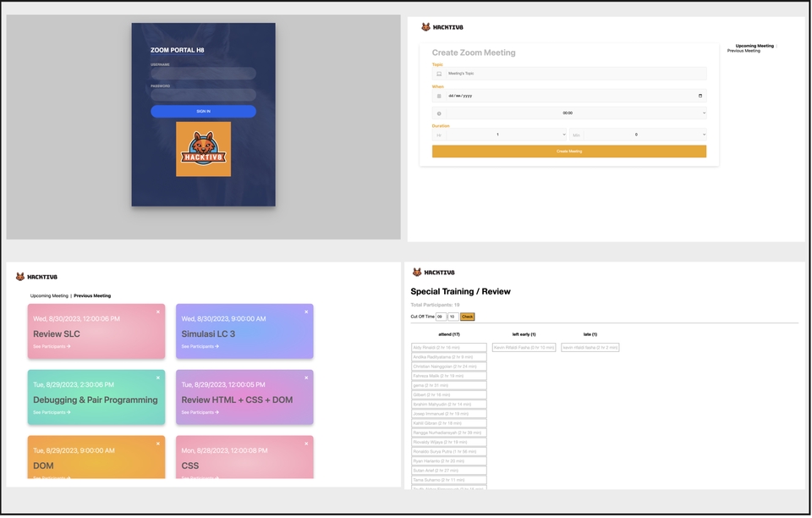Click the Username input field on login

pos(203,73)
